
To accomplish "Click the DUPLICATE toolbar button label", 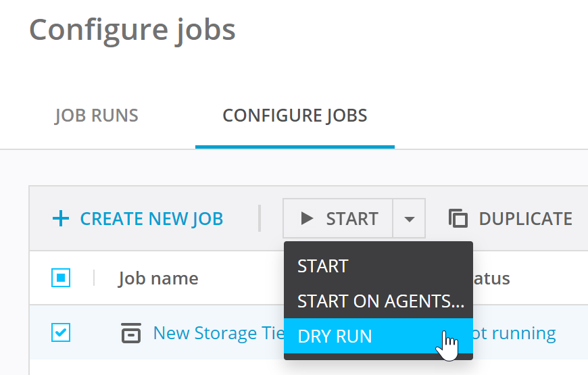I will (x=525, y=219).
